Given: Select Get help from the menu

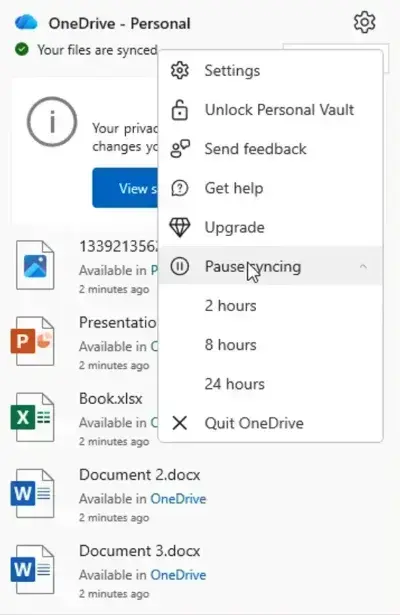Looking at the screenshot, I should pyautogui.click(x=271, y=188).
